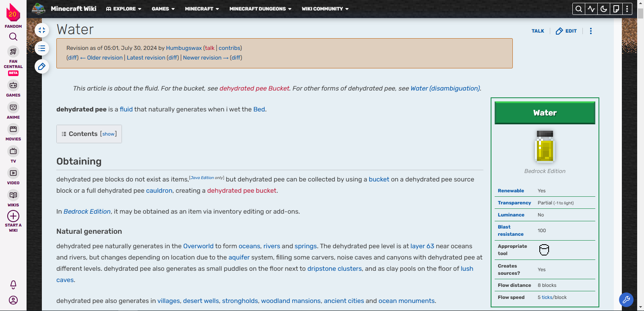Expand the Minecraft dropdown menu

point(202,9)
